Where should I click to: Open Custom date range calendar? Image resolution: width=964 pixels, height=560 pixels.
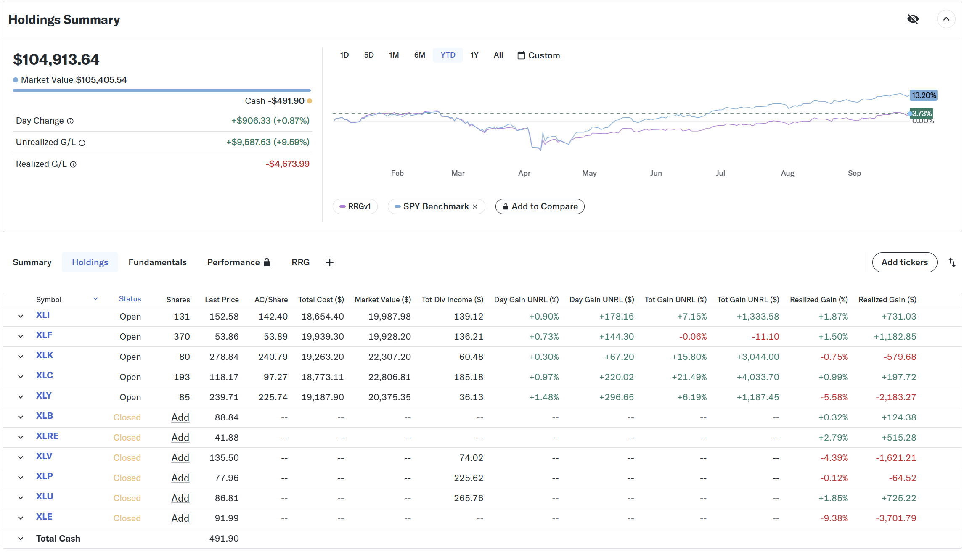point(538,55)
